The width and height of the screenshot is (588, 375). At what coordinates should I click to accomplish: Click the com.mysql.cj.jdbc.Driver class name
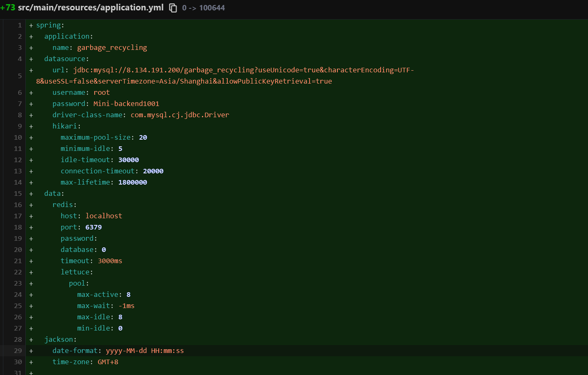[x=180, y=115]
